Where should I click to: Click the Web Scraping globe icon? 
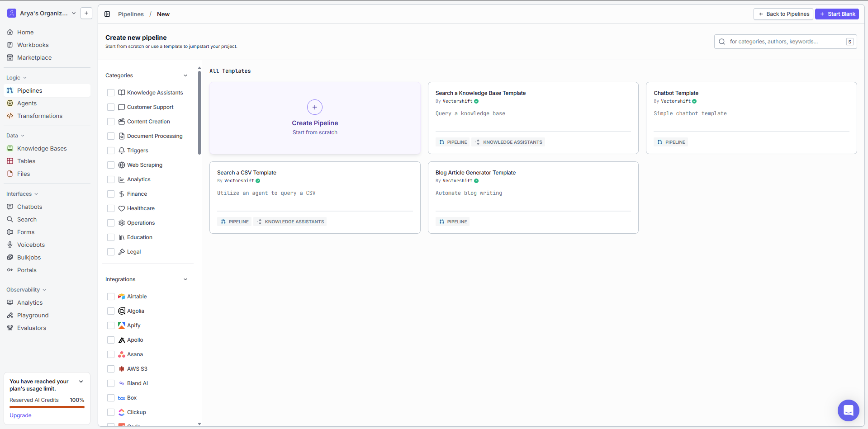[x=122, y=165]
